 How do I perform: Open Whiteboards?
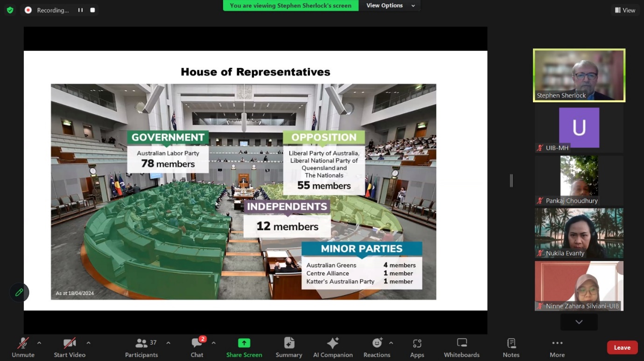point(462,348)
